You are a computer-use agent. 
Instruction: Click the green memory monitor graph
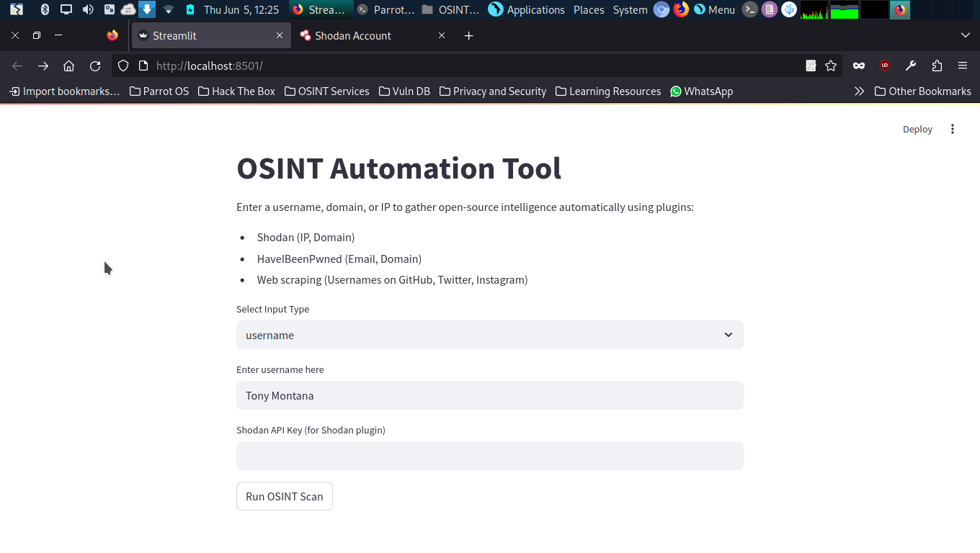point(845,9)
